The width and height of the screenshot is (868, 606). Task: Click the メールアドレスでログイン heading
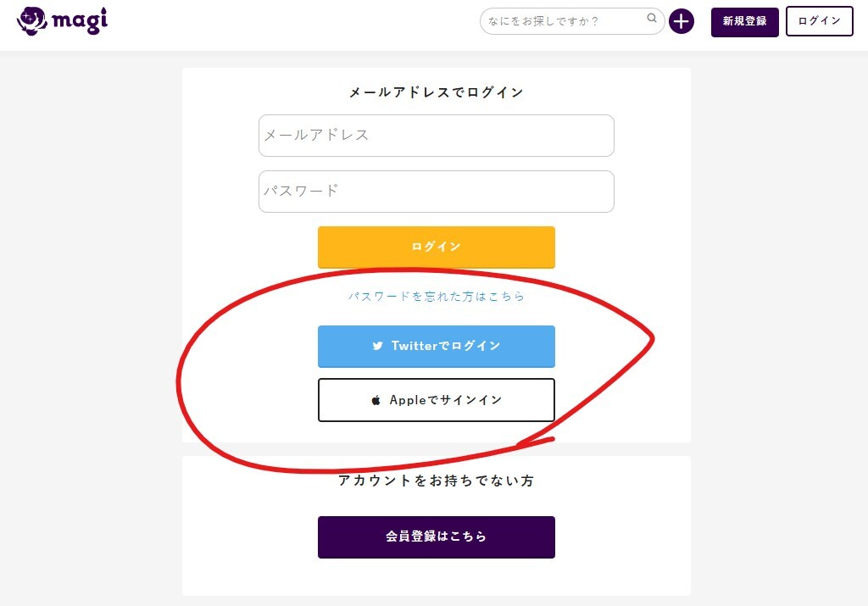[436, 92]
